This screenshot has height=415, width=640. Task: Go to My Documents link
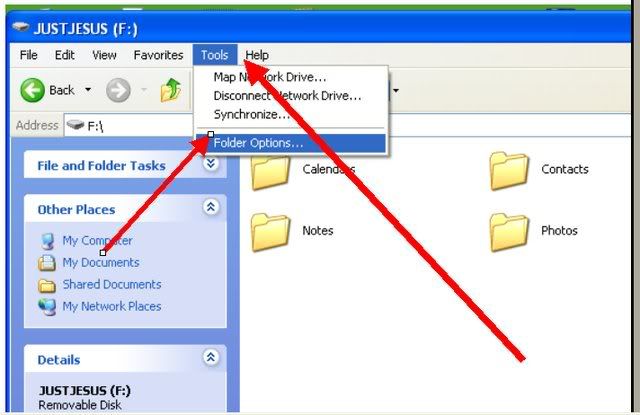pyautogui.click(x=101, y=262)
